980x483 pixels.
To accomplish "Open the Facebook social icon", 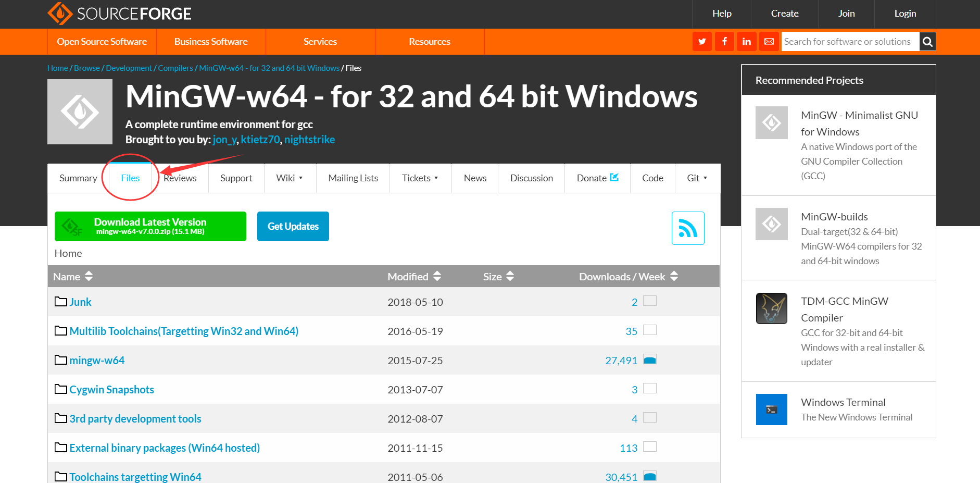I will point(724,42).
